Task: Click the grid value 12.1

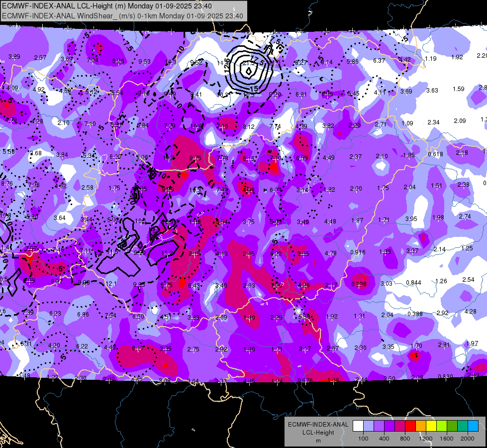Action: tap(111, 284)
